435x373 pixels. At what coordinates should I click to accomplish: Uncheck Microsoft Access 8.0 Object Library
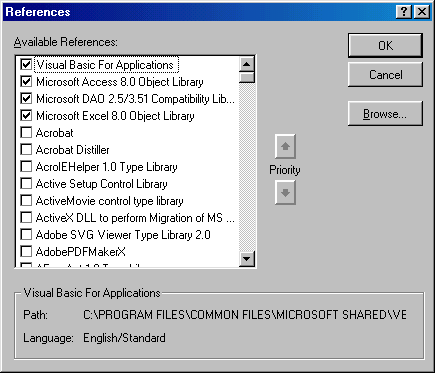coord(26,81)
